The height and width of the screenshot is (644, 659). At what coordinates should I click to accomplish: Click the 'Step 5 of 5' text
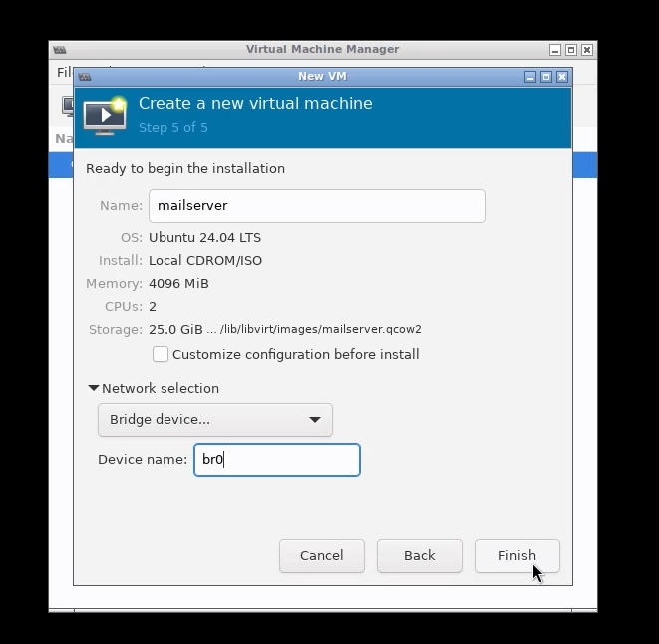[173, 127]
